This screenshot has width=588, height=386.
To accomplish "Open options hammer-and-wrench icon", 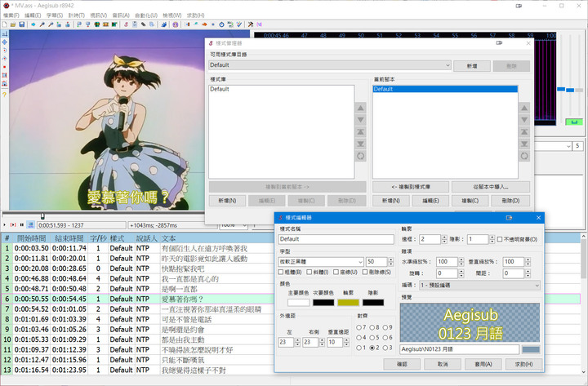I will tap(250, 24).
